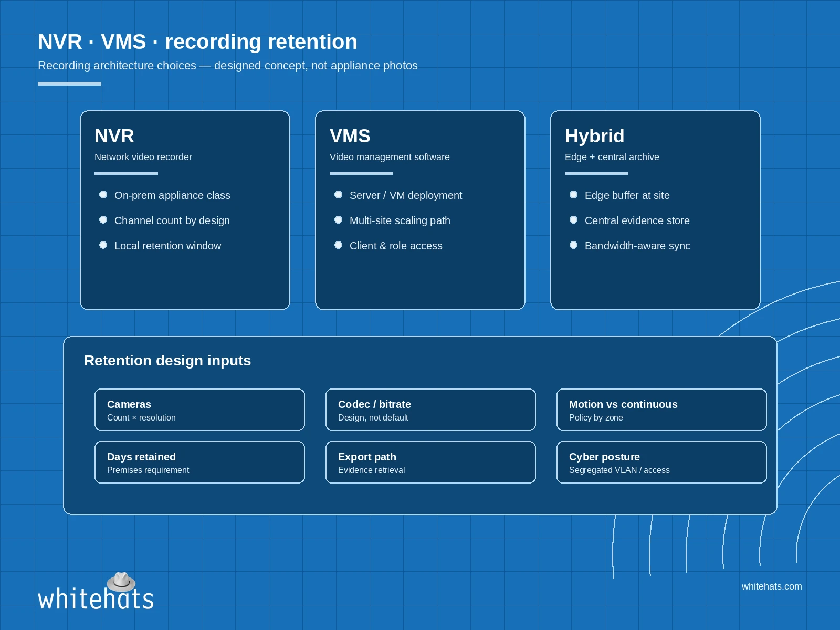Click the whitehats hat logo icon
The width and height of the screenshot is (840, 630).
coord(121,582)
